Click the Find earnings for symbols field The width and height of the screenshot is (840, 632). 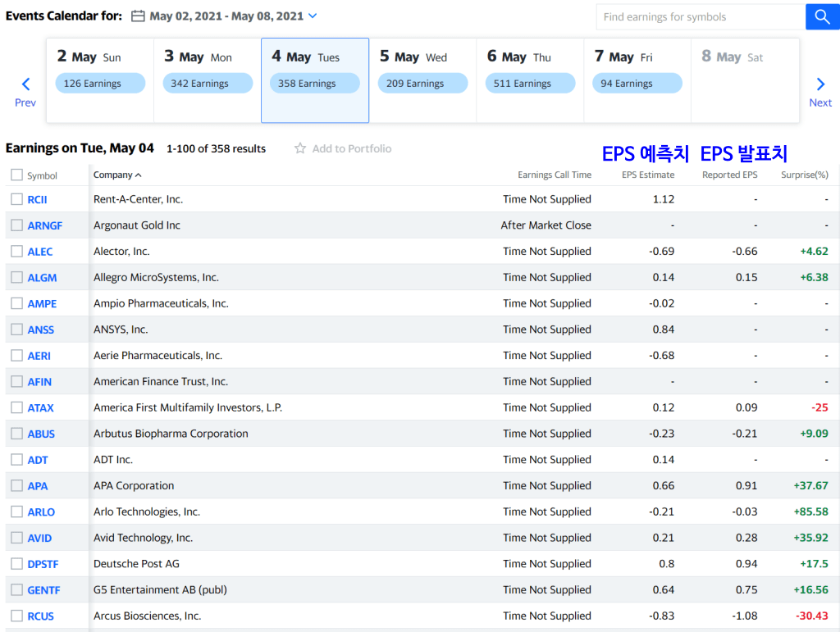click(x=700, y=16)
